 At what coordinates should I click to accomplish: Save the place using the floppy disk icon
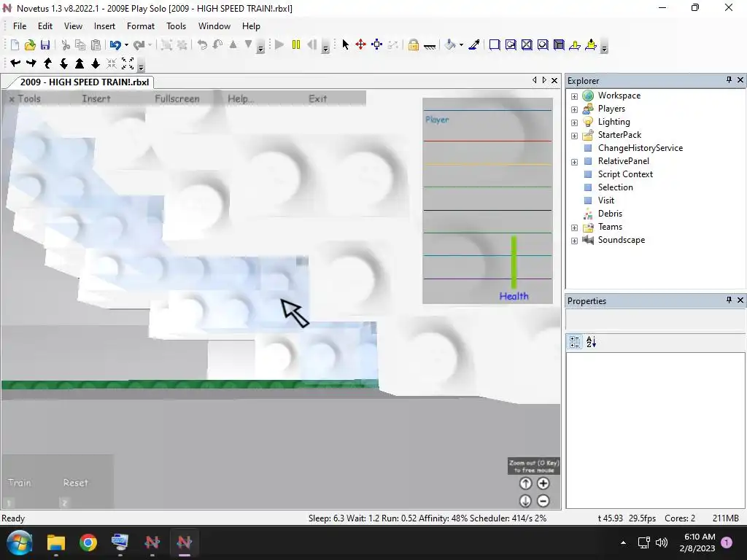point(44,44)
